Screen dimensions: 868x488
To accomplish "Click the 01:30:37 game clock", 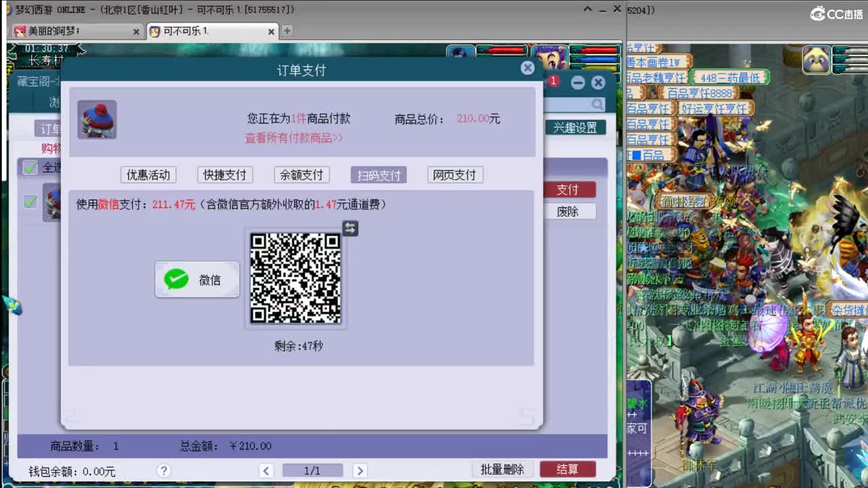I will (x=47, y=49).
